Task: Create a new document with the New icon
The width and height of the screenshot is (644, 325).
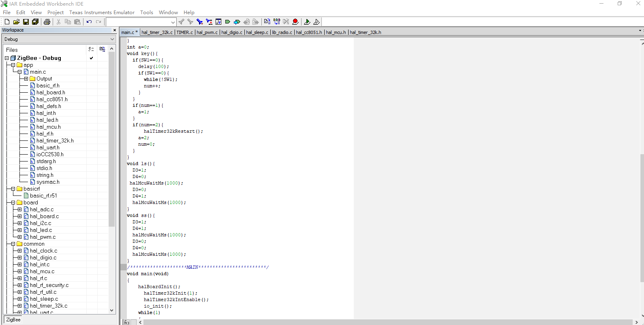Action: 7,22
